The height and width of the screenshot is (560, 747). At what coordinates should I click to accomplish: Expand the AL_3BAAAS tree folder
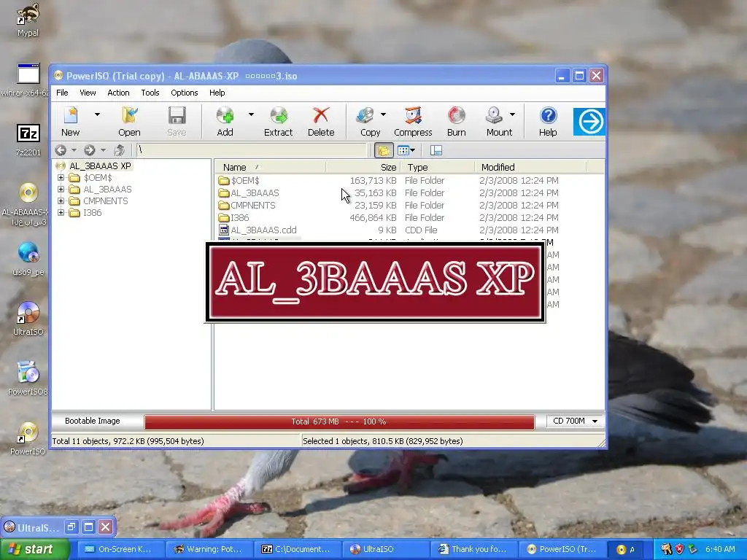coord(61,189)
